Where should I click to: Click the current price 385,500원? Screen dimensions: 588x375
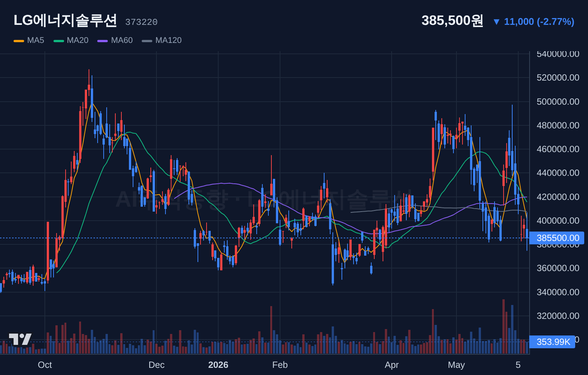(452, 21)
